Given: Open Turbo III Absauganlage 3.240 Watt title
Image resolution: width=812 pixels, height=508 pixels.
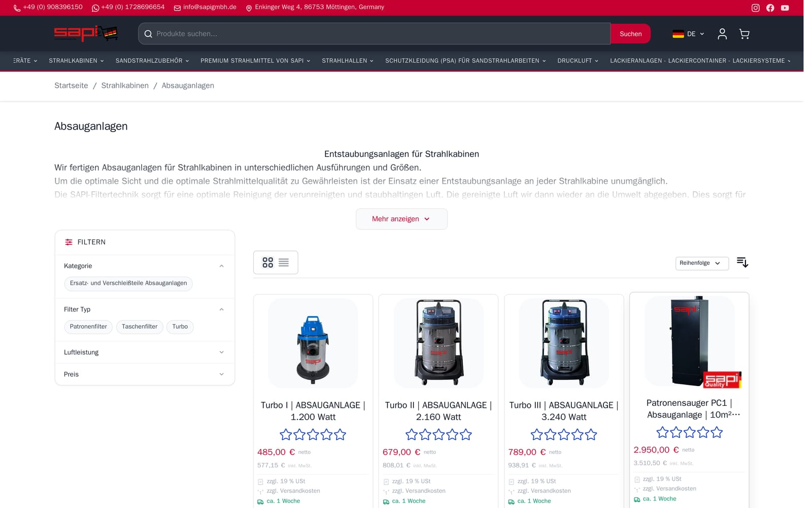Looking at the screenshot, I should [x=563, y=411].
